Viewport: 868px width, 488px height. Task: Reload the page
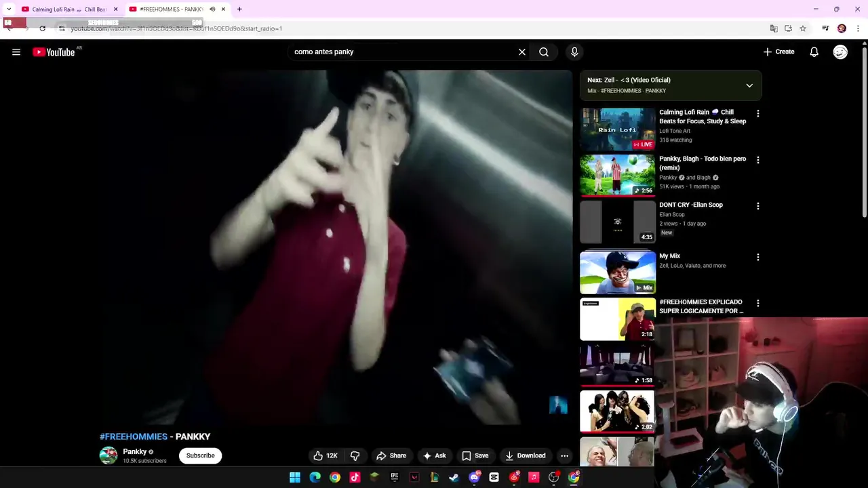click(x=42, y=28)
